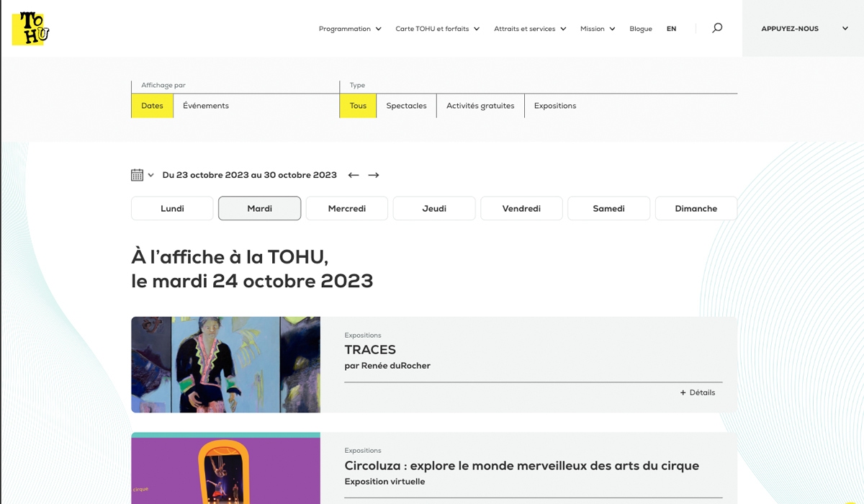
Task: Select the Mercredi day button
Action: (347, 208)
